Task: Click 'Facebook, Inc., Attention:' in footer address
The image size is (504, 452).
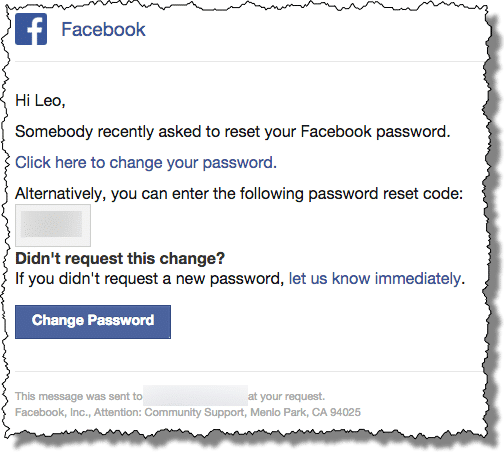Action: [79, 412]
